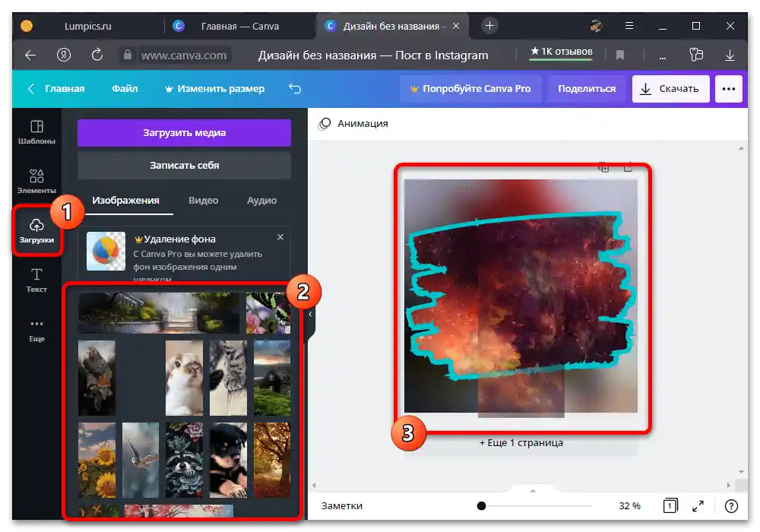Click the add page icon above canvas
Image resolution: width=760 pixels, height=532 pixels.
click(629, 167)
